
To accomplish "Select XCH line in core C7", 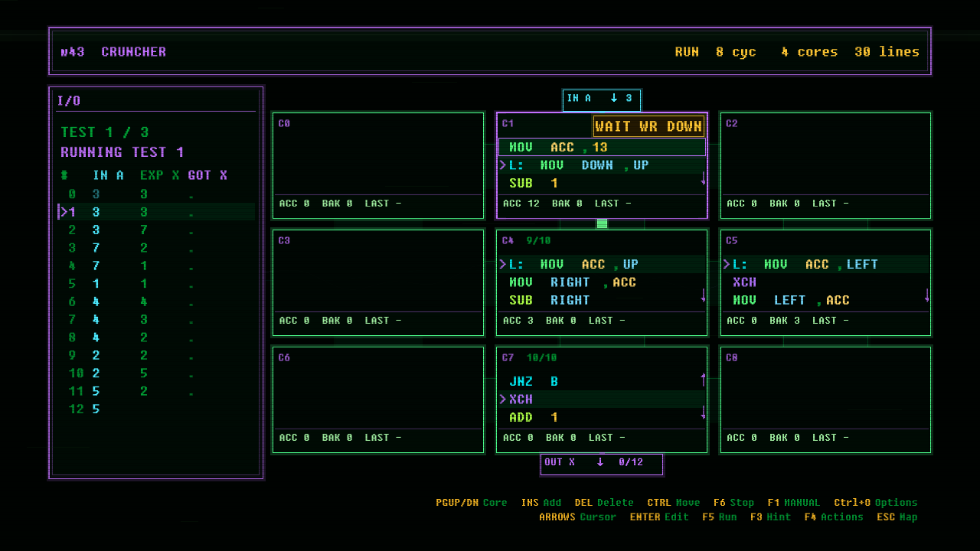I will click(602, 399).
